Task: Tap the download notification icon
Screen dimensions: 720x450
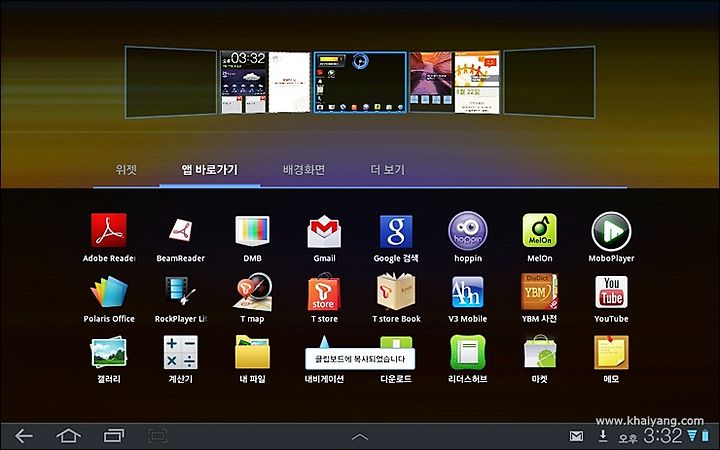Action: tap(603, 435)
